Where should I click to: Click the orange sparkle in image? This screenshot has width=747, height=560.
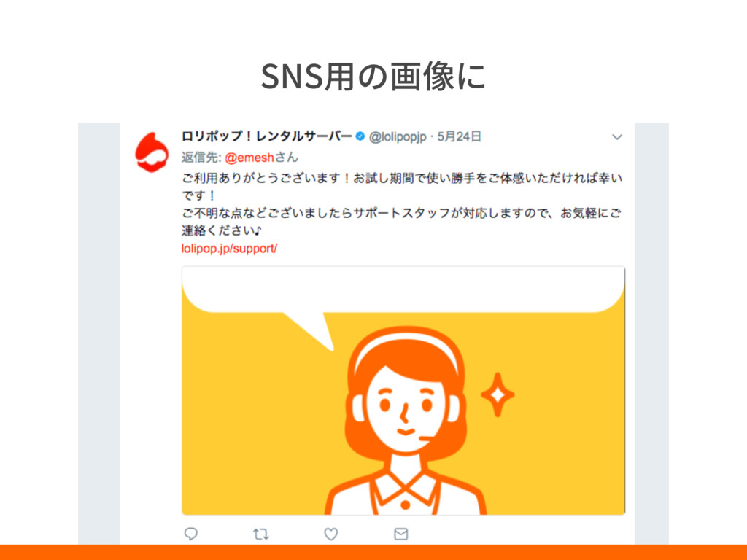498,394
